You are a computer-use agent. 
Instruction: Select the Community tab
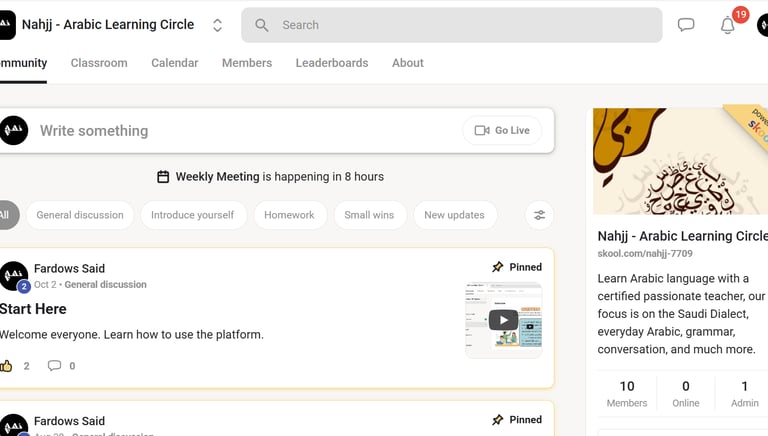[x=23, y=63]
